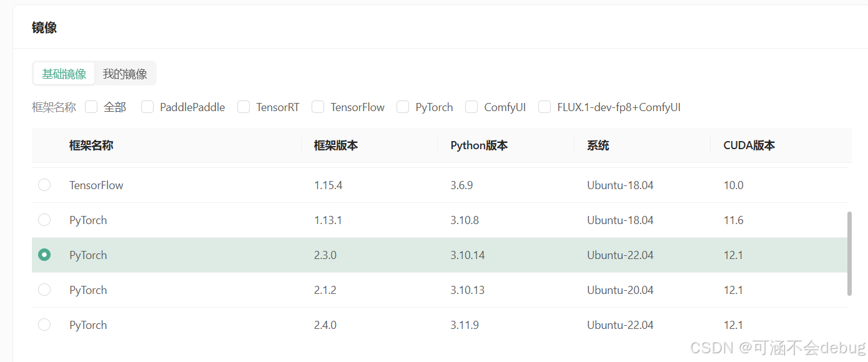
Task: Choose the PyTorch 1.13.1 image radio
Action: (44, 220)
